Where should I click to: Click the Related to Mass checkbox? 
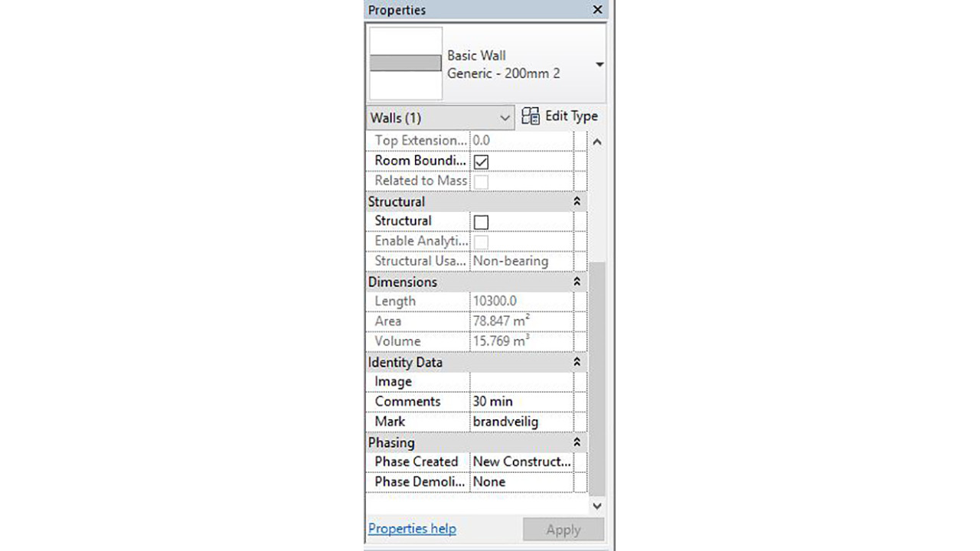click(x=481, y=181)
